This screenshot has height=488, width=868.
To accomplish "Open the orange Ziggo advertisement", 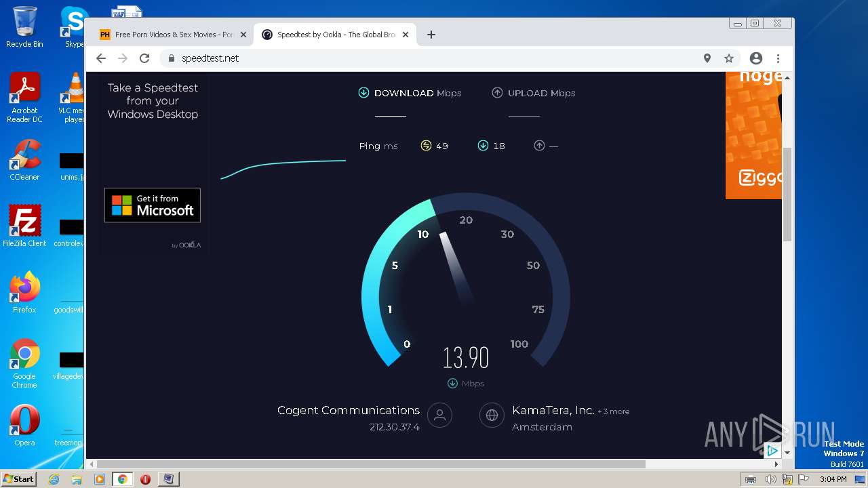I will pos(753,135).
